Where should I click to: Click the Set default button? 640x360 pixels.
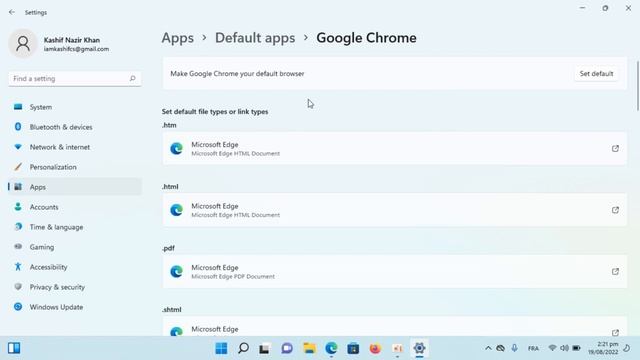point(596,74)
